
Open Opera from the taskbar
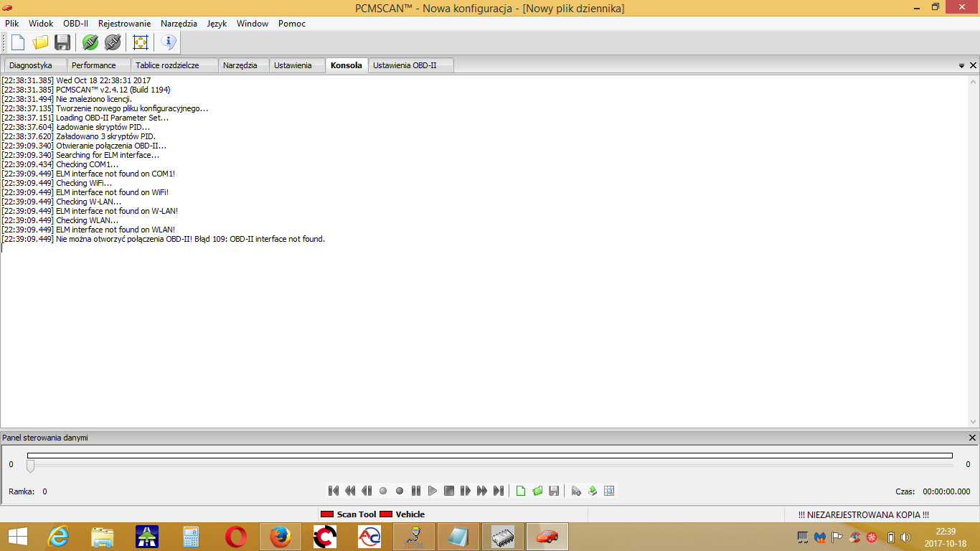coord(236,537)
